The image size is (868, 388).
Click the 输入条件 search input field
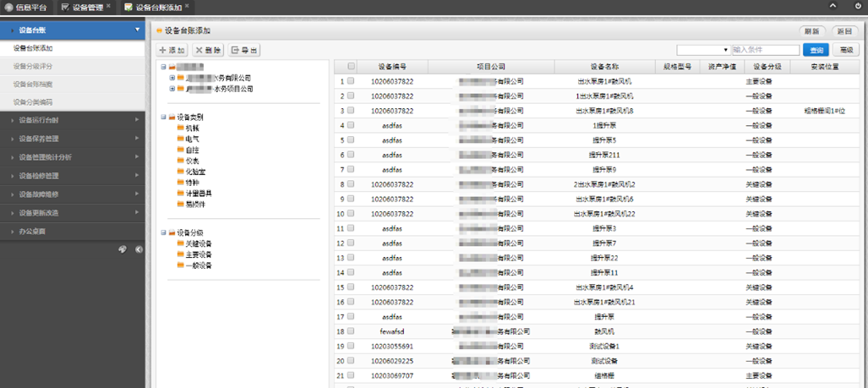pos(766,50)
